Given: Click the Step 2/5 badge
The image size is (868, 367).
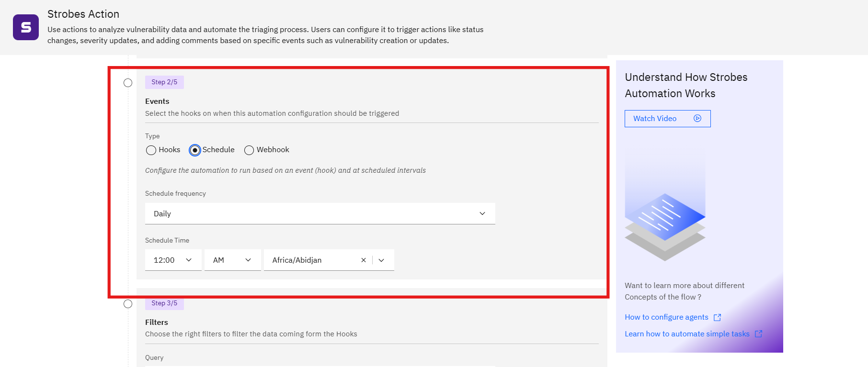Looking at the screenshot, I should [164, 82].
